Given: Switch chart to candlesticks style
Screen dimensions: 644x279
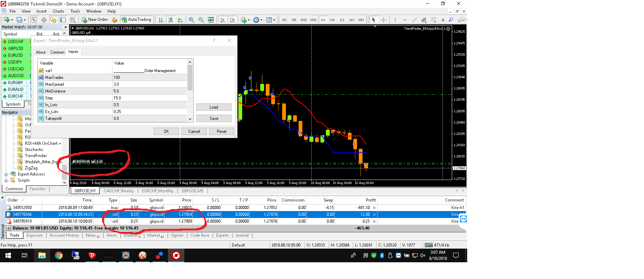Looking at the screenshot, I should click(171, 20).
